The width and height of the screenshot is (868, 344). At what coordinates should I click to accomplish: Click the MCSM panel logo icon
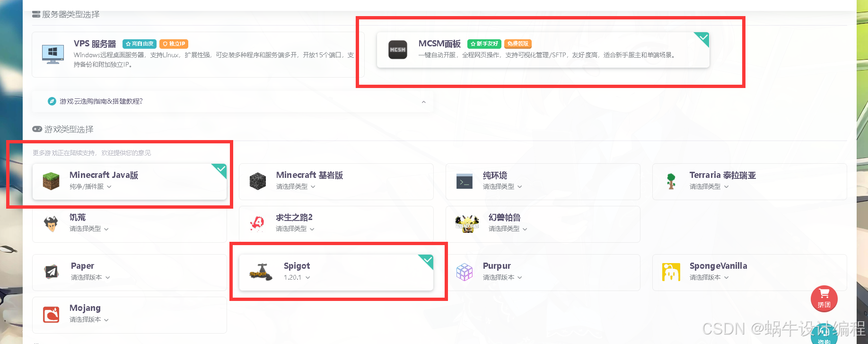pos(398,50)
